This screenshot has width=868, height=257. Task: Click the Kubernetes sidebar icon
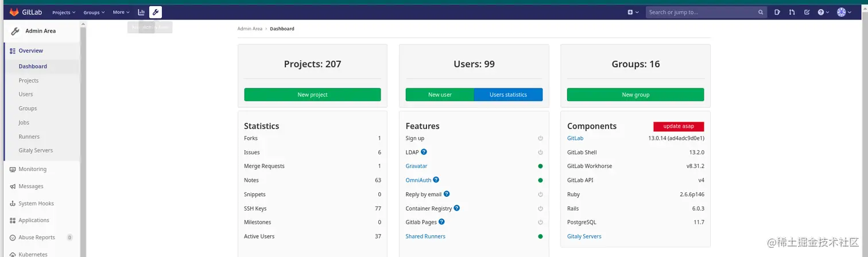tap(13, 254)
